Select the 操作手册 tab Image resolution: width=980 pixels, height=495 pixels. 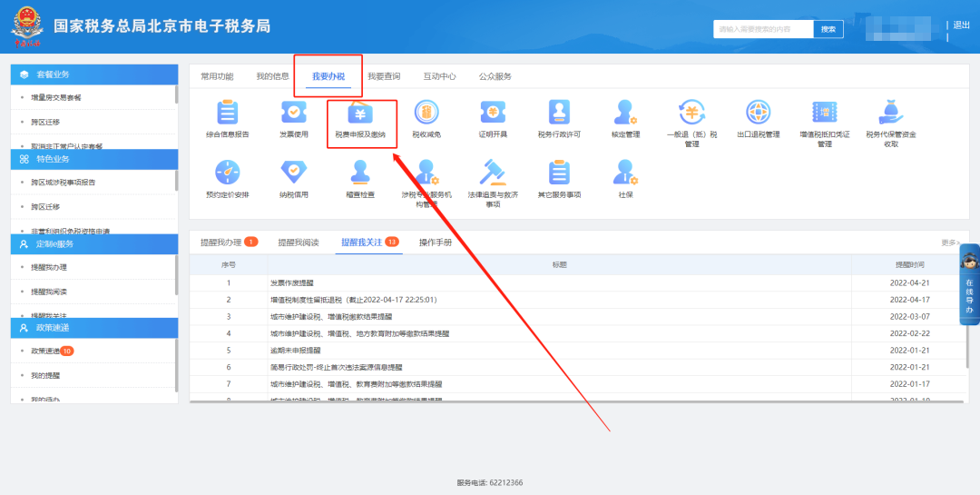pyautogui.click(x=435, y=243)
